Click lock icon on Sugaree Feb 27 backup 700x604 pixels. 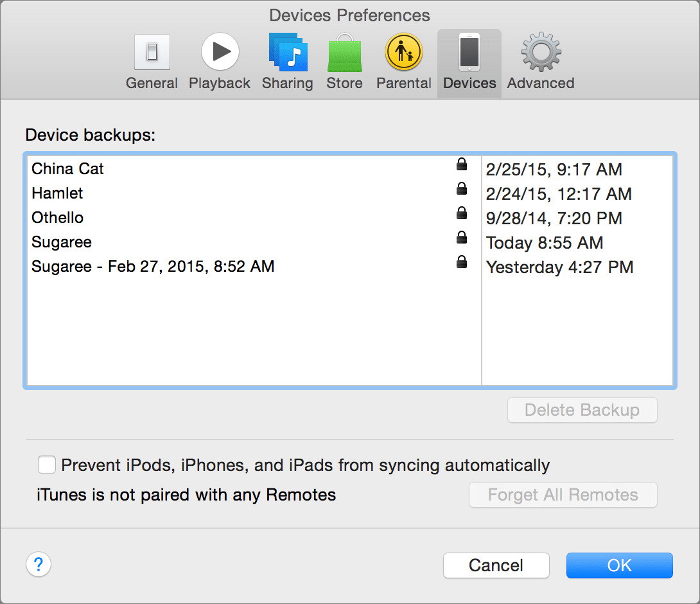tap(462, 262)
